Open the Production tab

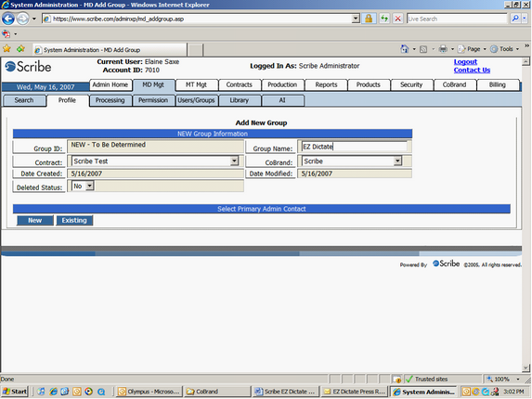[x=282, y=84]
